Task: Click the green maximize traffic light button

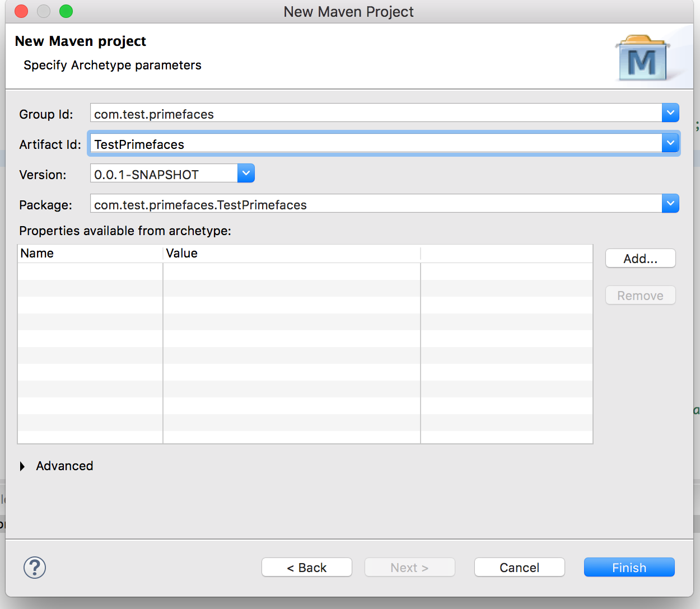Action: pyautogui.click(x=66, y=11)
